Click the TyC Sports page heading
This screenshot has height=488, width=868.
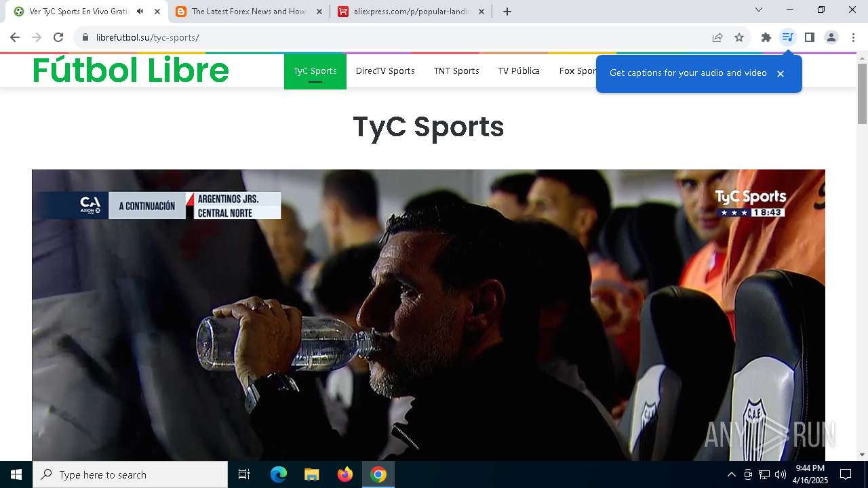pyautogui.click(x=429, y=127)
